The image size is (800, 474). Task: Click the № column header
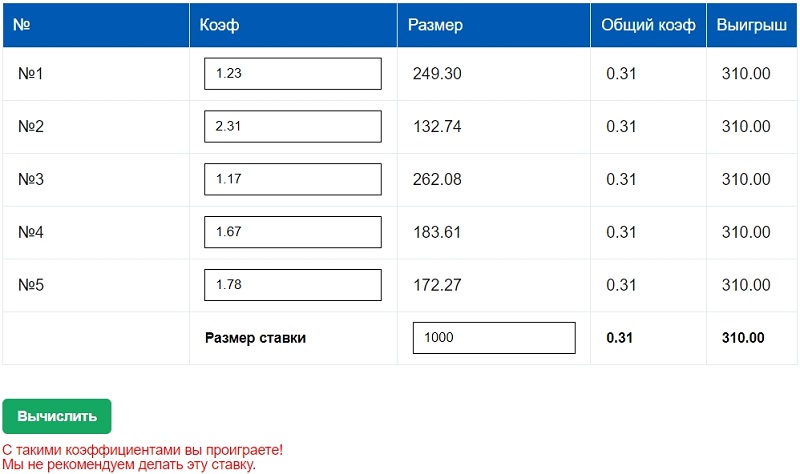point(22,25)
